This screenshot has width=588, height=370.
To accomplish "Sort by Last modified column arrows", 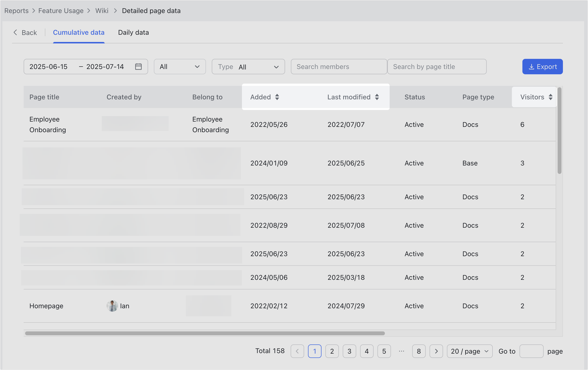I will pyautogui.click(x=377, y=97).
